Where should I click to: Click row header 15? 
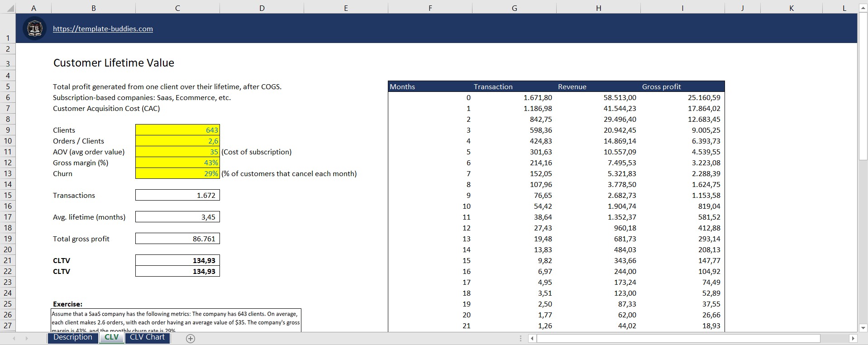(8, 195)
